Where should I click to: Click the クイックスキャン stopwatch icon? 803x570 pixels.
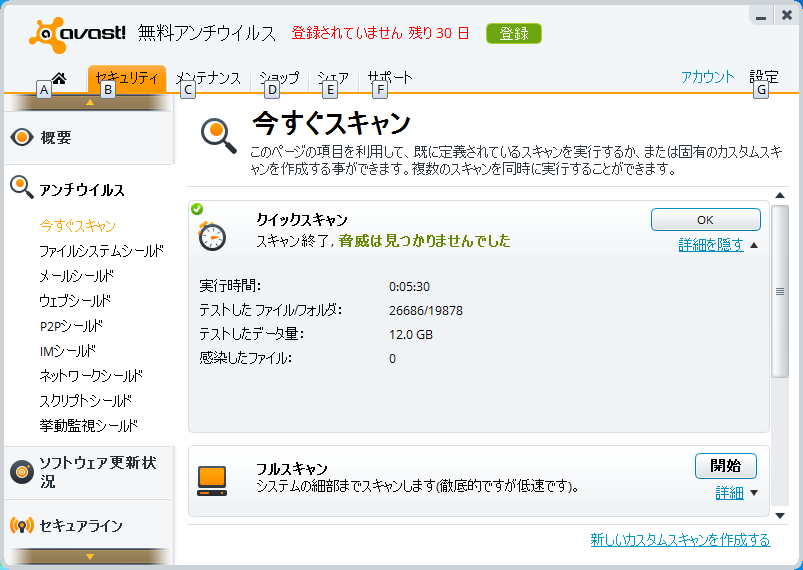click(x=212, y=236)
